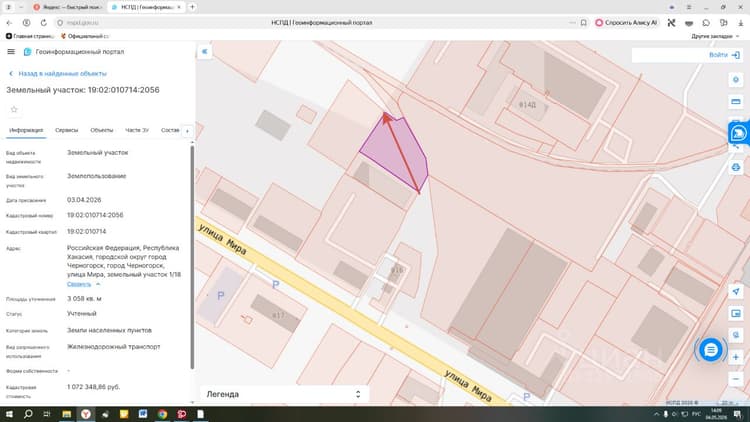
Task: Open the map download cloud tool
Action: [736, 167]
